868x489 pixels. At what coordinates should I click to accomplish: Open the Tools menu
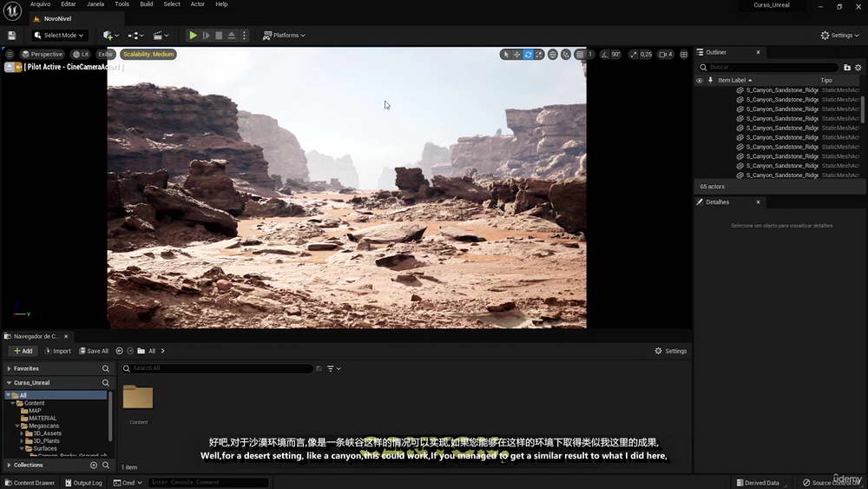point(122,4)
